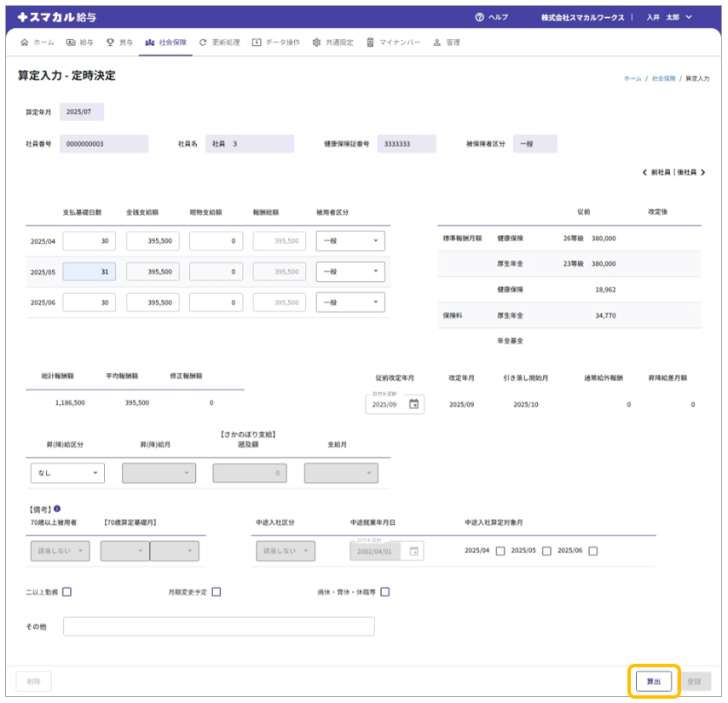Click the info icon beside 備考
The width and height of the screenshot is (728, 703).
tap(57, 509)
